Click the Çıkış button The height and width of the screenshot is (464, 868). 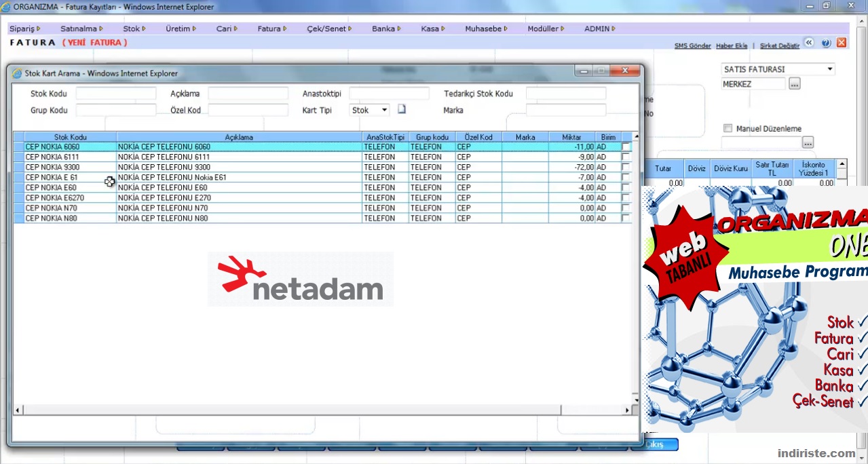click(655, 444)
